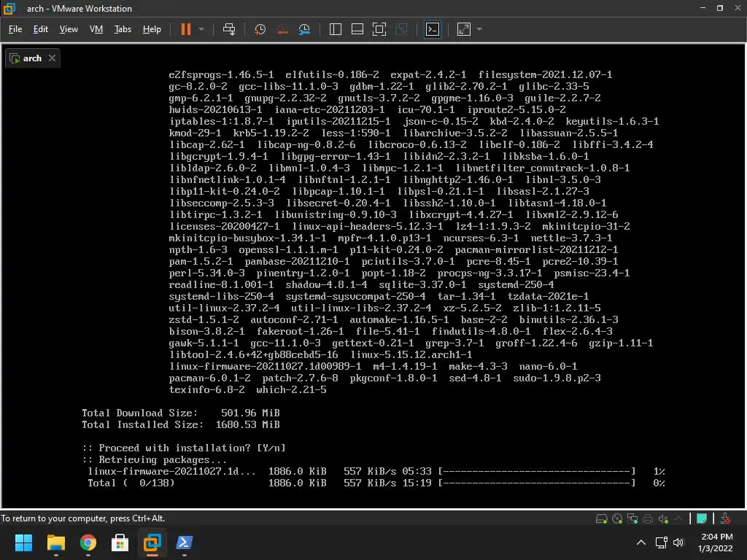
Task: Restore down the VMware Workstation window
Action: click(720, 8)
